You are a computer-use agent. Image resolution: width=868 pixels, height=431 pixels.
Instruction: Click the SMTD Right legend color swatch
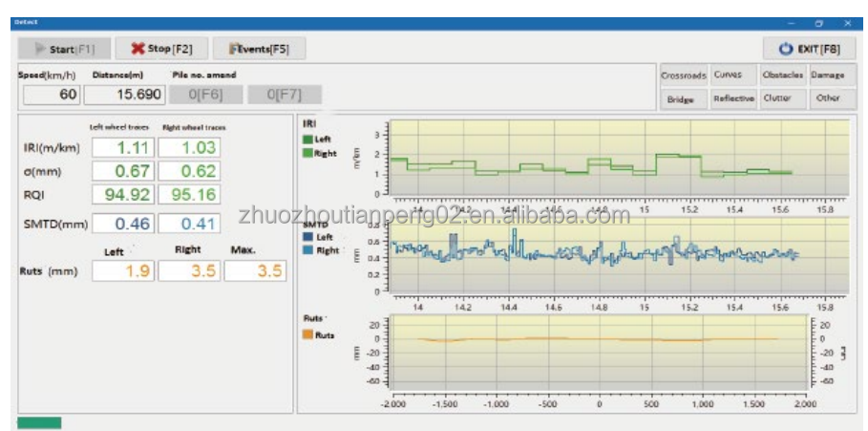[x=308, y=250]
